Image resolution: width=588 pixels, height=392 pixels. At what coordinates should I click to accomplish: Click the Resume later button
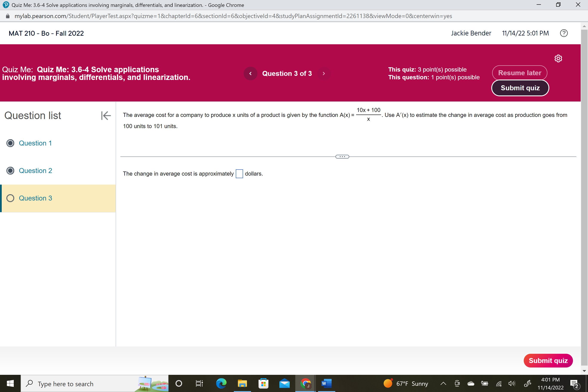519,73
